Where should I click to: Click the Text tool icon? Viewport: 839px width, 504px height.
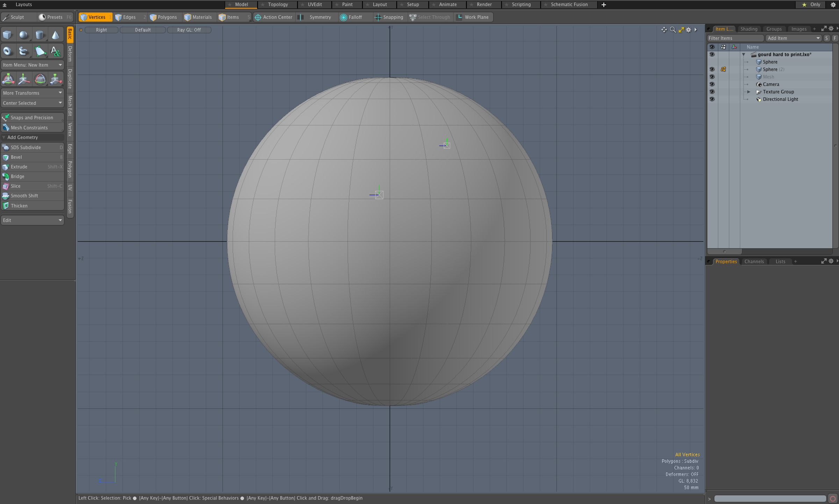[x=56, y=51]
